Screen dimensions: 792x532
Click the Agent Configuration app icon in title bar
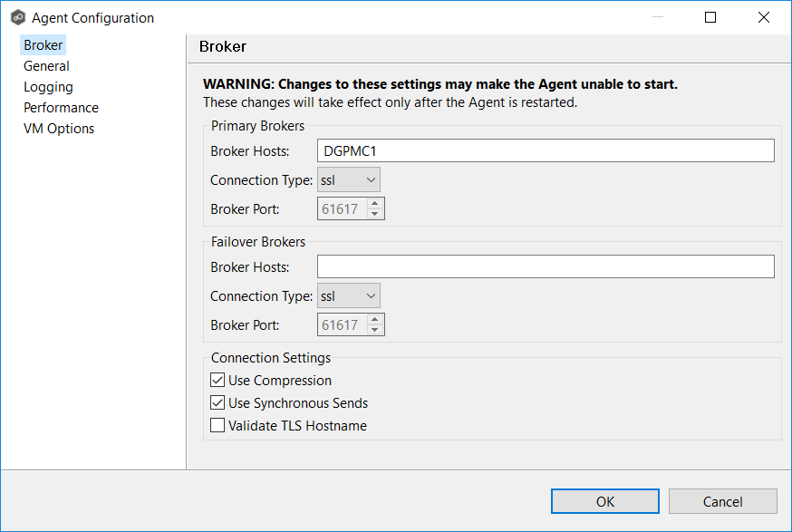[17, 17]
